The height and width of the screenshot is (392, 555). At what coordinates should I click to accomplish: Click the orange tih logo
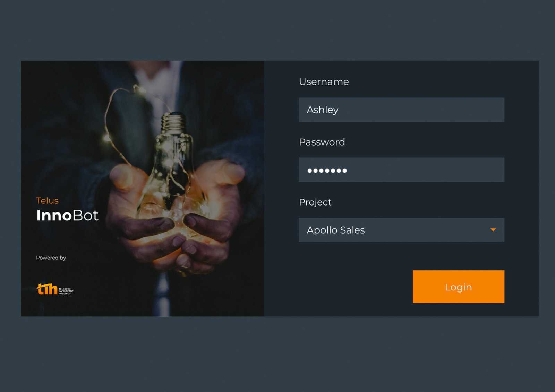[47, 289]
